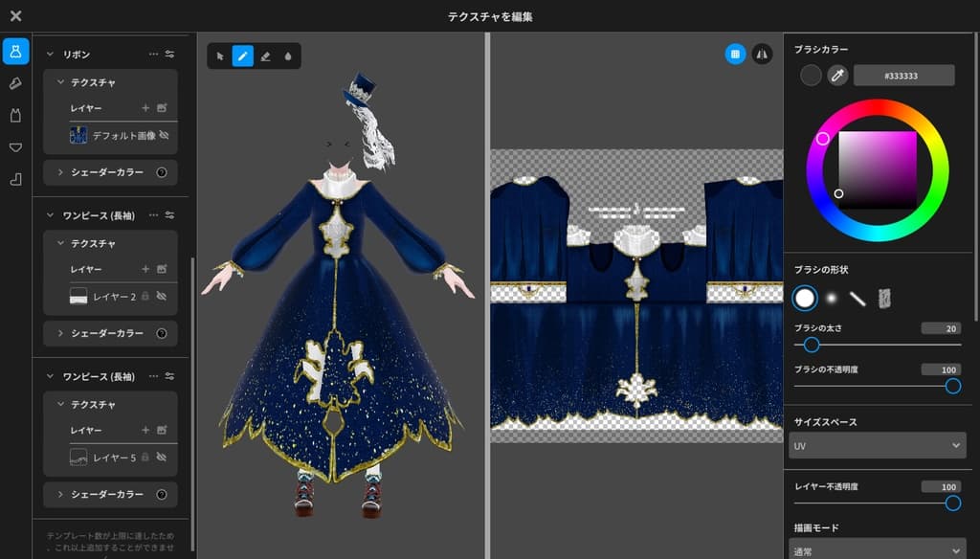
Task: Toggle the UV grid guide display
Action: tap(735, 55)
